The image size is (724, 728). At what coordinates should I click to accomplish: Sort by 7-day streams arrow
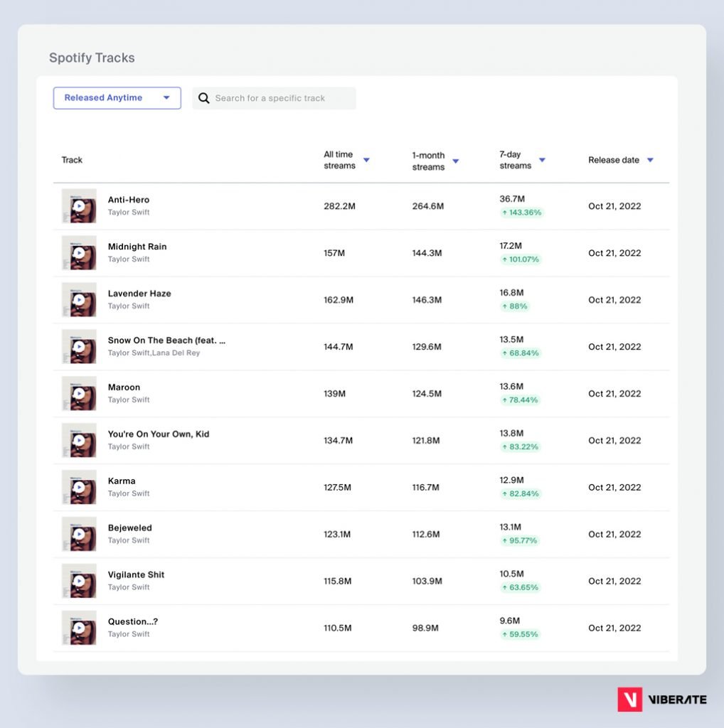tap(542, 160)
